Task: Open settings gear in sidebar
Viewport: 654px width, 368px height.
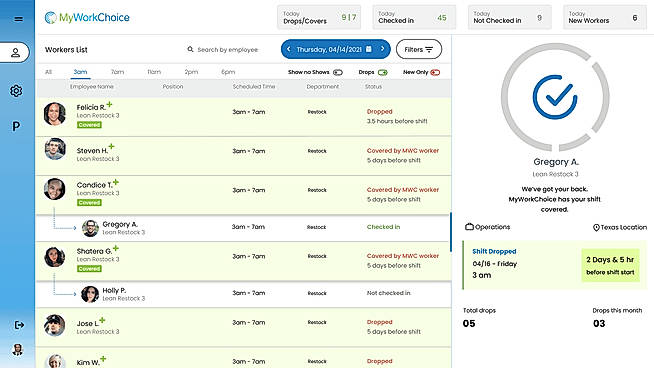Action: tap(16, 91)
